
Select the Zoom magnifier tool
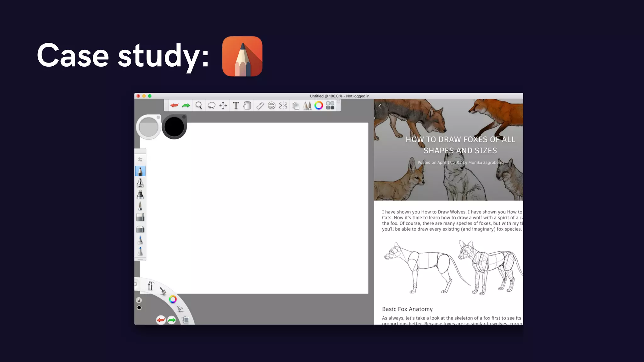point(199,106)
